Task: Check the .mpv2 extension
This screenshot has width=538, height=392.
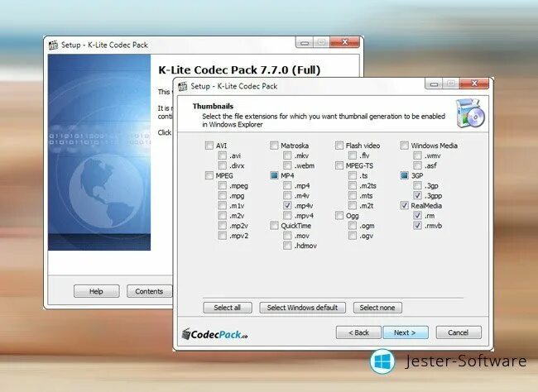Action: pos(223,235)
